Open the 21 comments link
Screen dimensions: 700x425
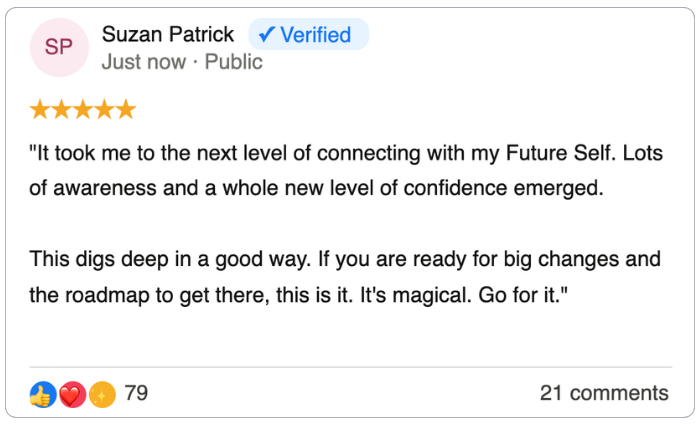604,393
